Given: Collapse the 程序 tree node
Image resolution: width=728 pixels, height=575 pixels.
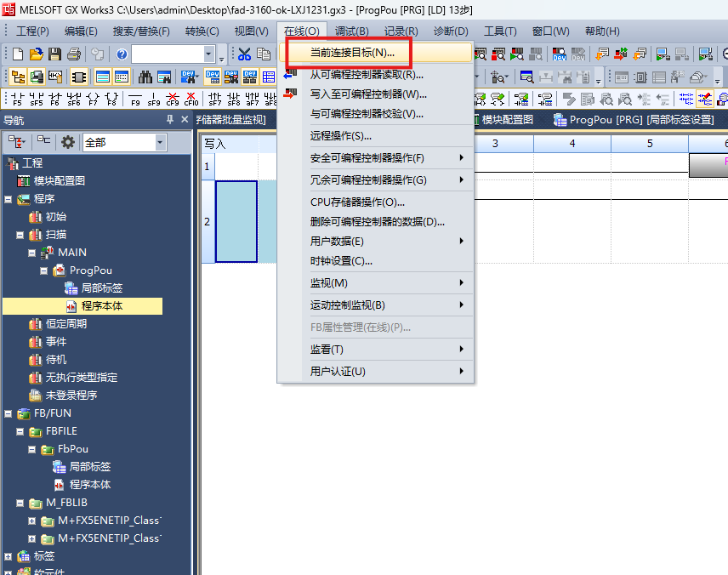Looking at the screenshot, I should (x=8, y=199).
